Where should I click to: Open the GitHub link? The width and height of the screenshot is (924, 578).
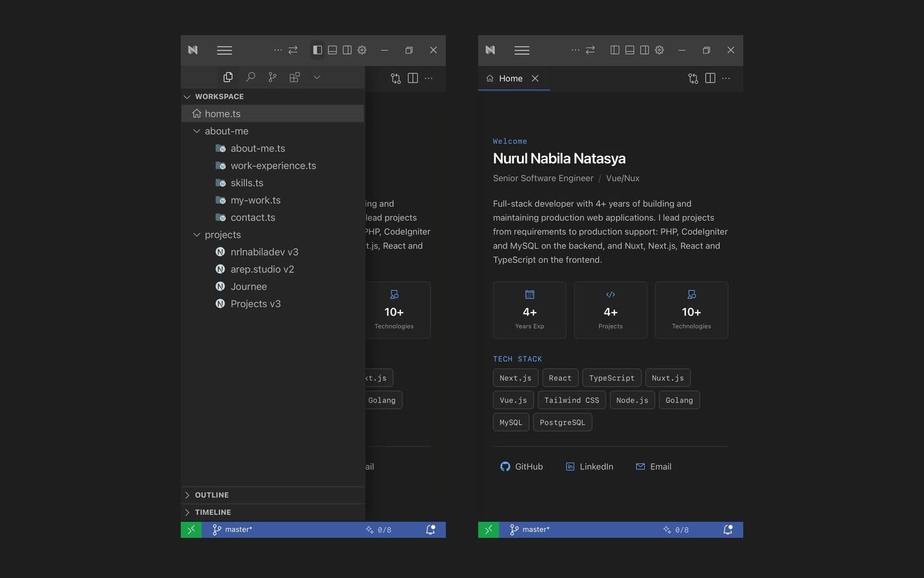pos(521,466)
